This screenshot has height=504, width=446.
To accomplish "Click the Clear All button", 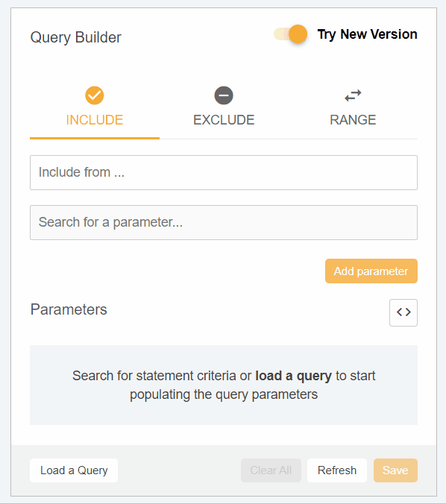I will 271,470.
